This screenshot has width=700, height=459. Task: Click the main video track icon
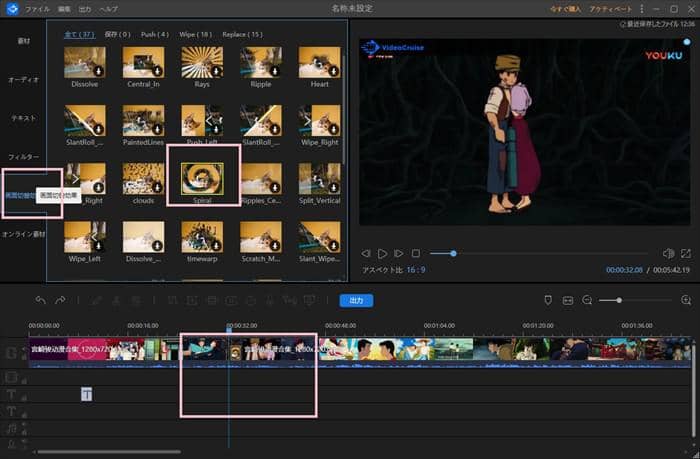[x=11, y=353]
